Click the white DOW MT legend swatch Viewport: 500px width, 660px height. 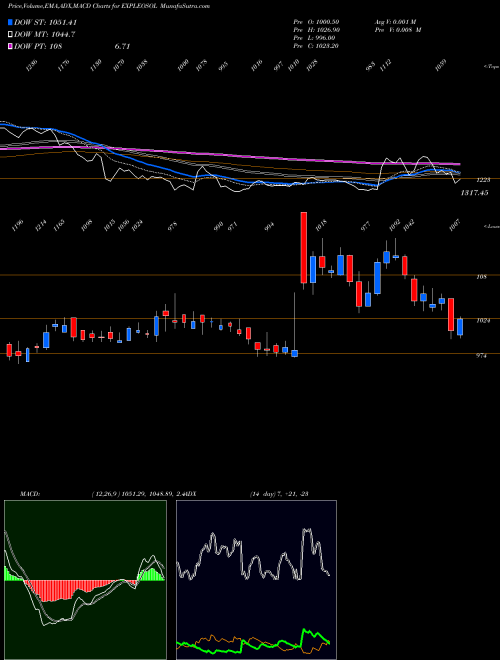click(10, 35)
